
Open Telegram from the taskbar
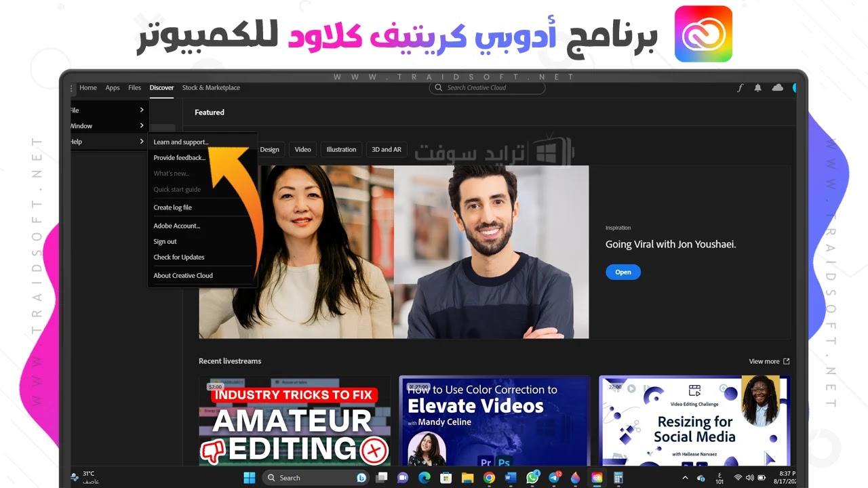click(x=554, y=478)
